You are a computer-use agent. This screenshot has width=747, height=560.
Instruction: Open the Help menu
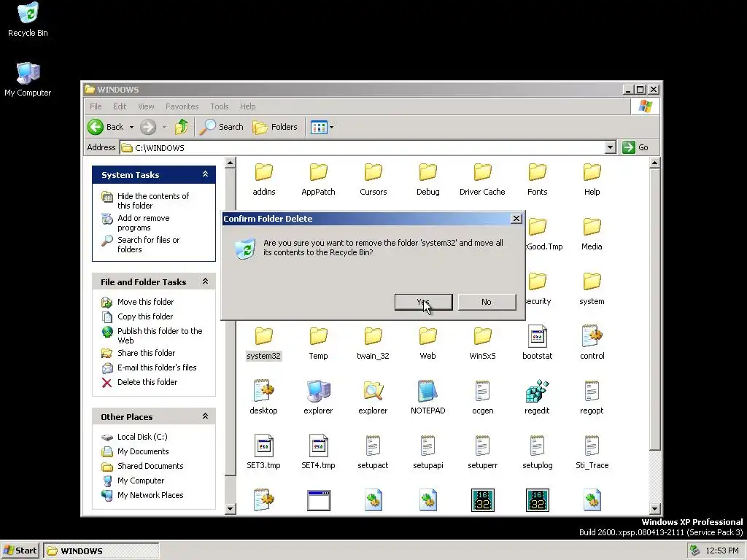point(247,106)
